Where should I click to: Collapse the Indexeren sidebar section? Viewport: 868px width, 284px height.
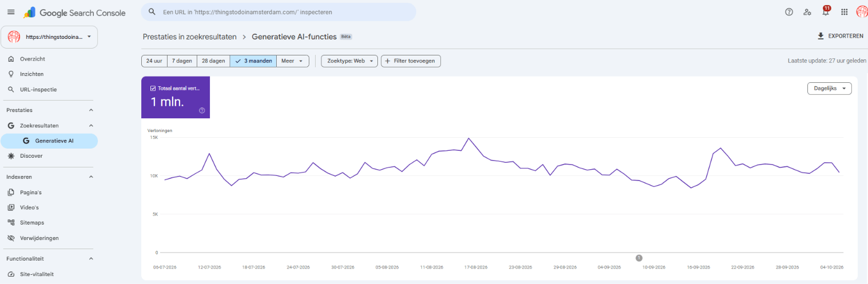point(91,177)
